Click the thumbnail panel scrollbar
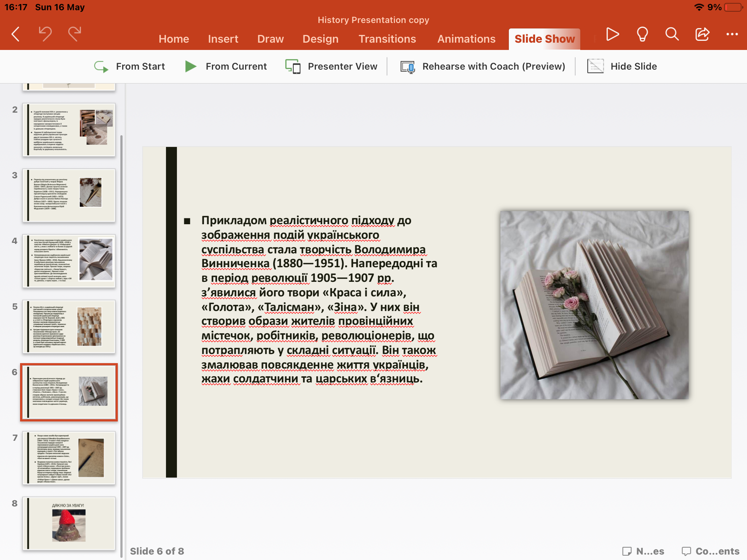The width and height of the screenshot is (747, 560). (121, 346)
